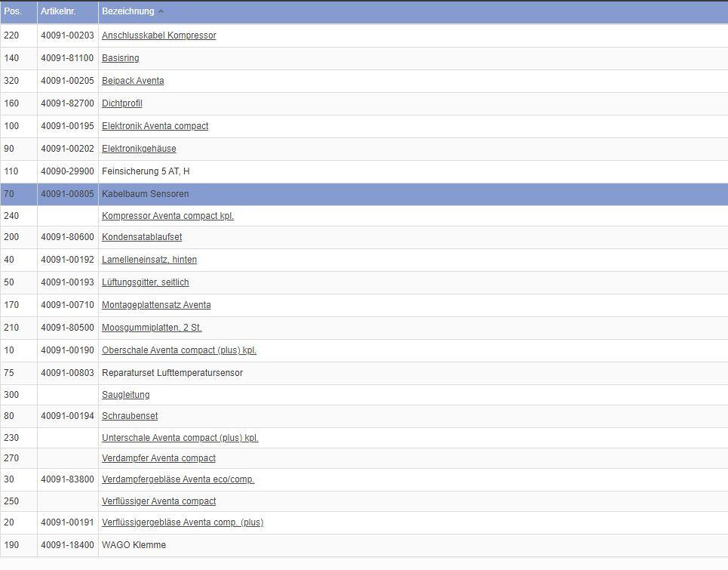Sort by the Bezeichnung column header

click(127, 11)
